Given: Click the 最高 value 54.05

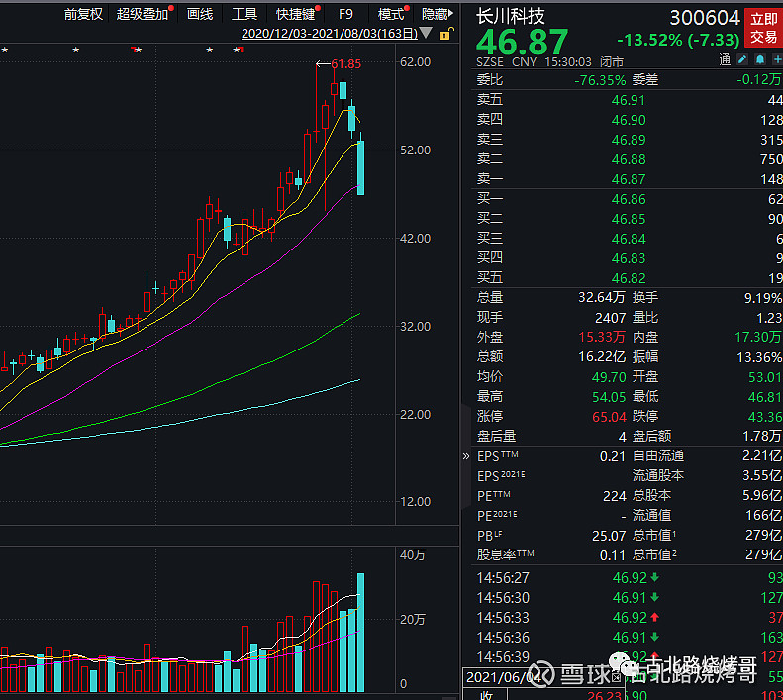Looking at the screenshot, I should (x=608, y=397).
